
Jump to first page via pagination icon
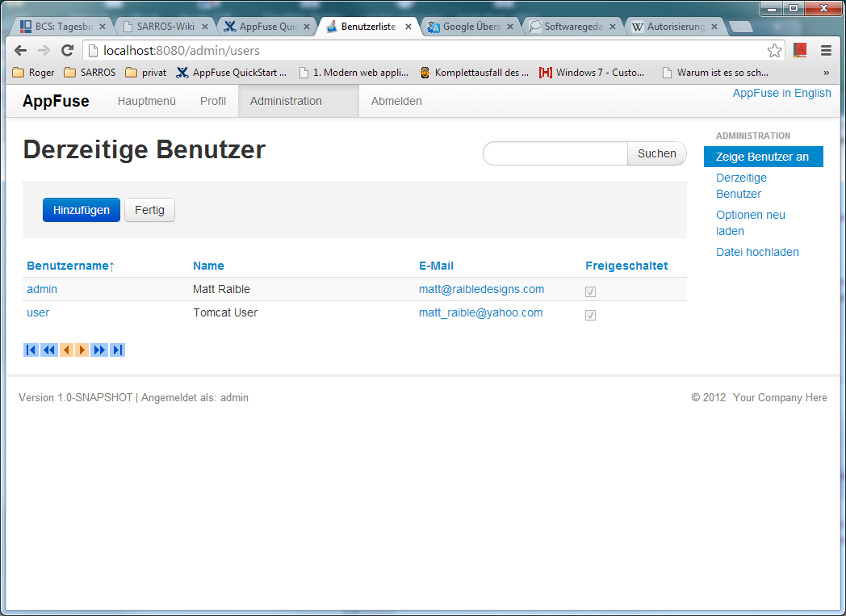pos(31,350)
